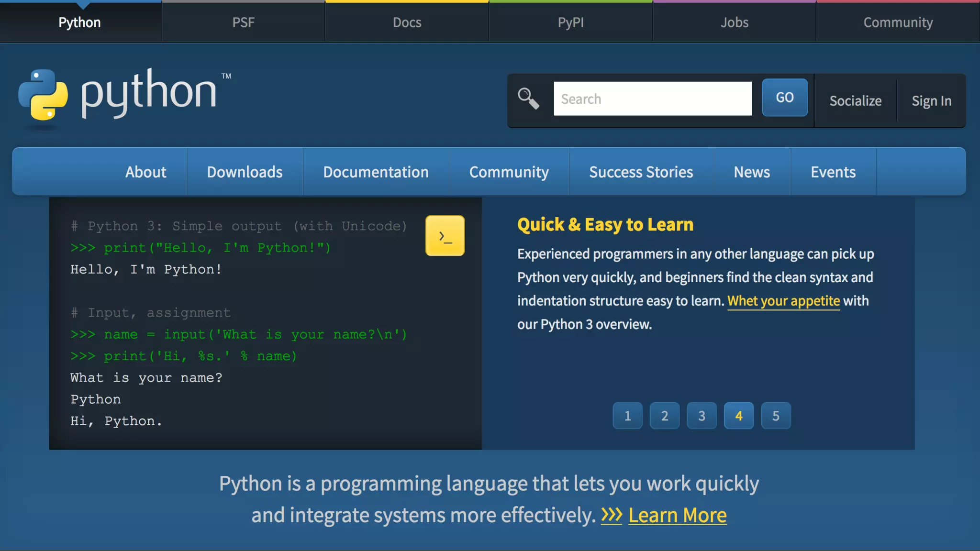Open the News menu
The width and height of the screenshot is (980, 551).
pyautogui.click(x=752, y=172)
